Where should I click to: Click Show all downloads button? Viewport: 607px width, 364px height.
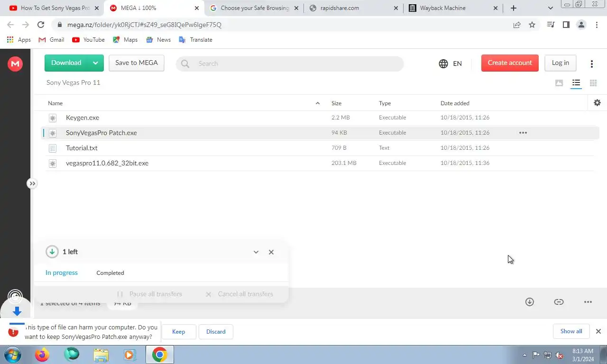[x=571, y=331]
